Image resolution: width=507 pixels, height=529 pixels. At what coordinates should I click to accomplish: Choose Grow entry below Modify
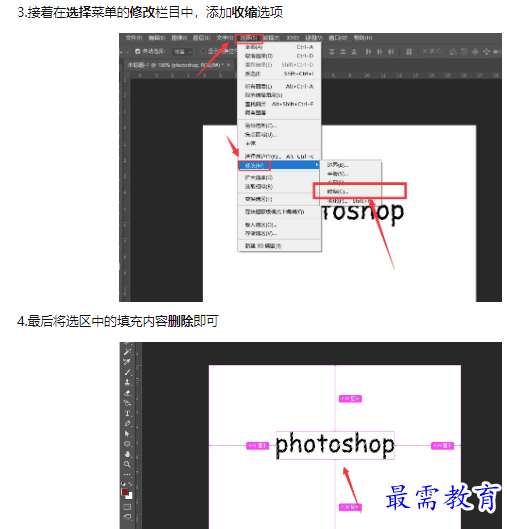point(279,177)
